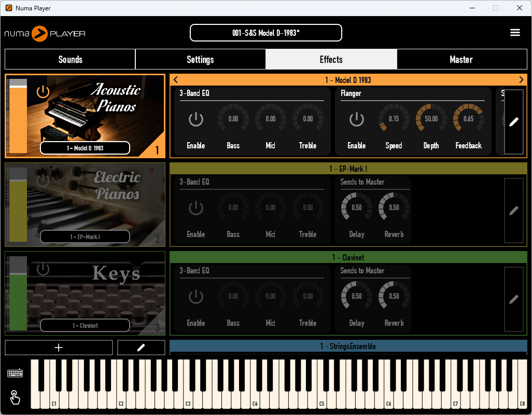Click the Flanger Speed knob
Screen dimensions: 532x415
[x=394, y=118]
